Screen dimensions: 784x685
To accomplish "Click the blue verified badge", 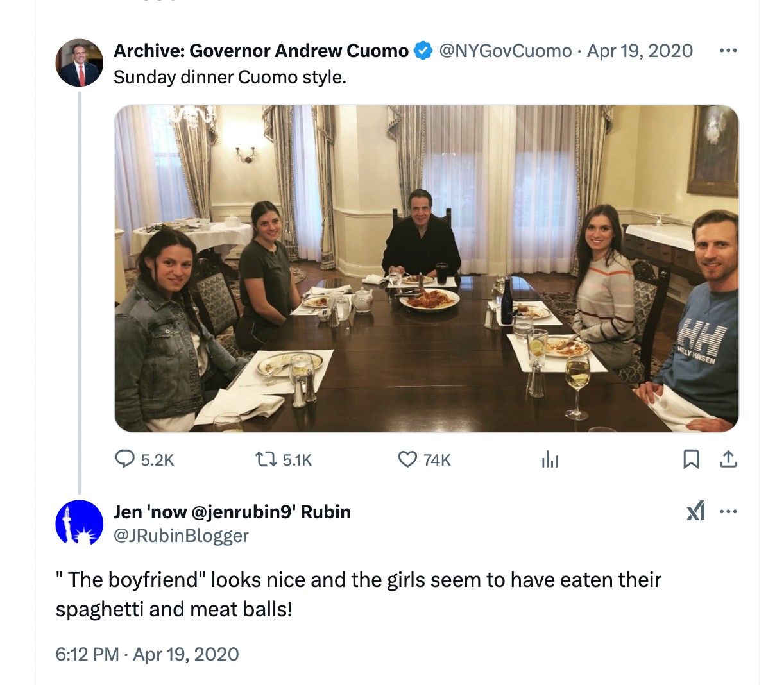I will (x=423, y=51).
